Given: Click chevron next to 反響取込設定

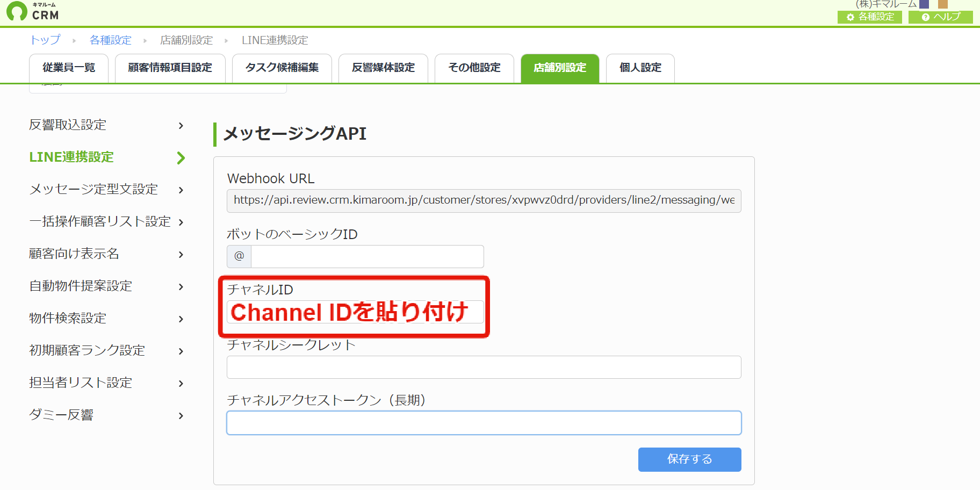Looking at the screenshot, I should tap(181, 125).
